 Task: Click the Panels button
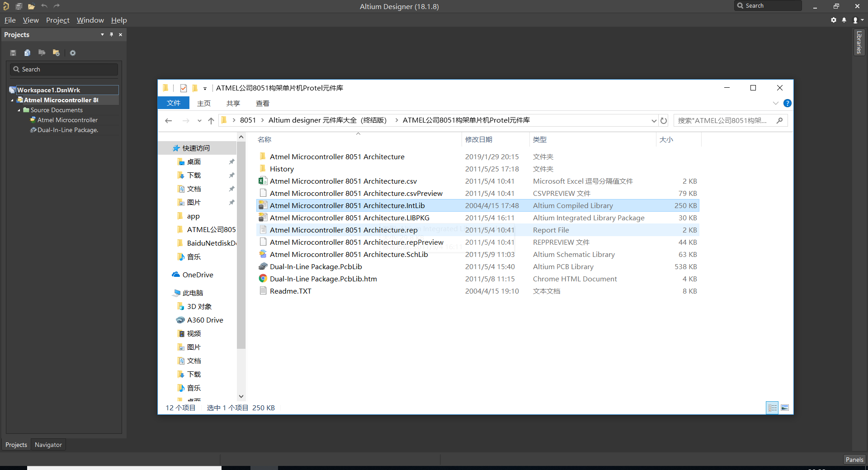(854, 460)
